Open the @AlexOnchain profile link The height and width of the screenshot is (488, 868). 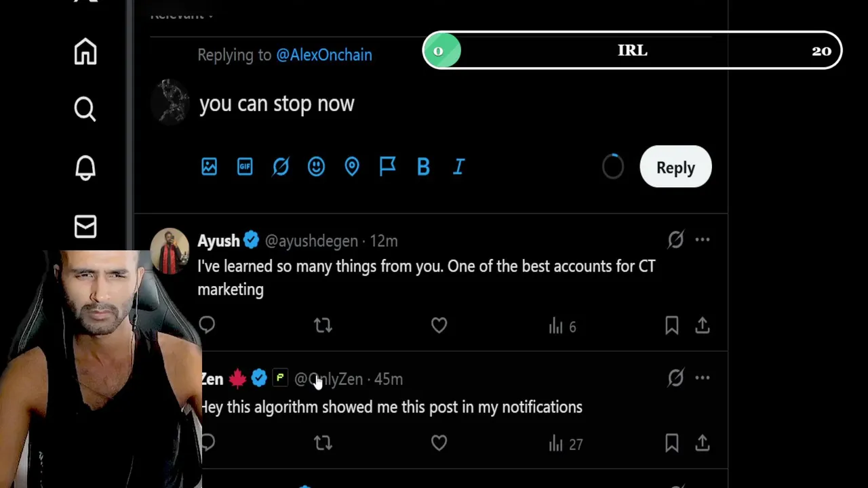coord(323,55)
